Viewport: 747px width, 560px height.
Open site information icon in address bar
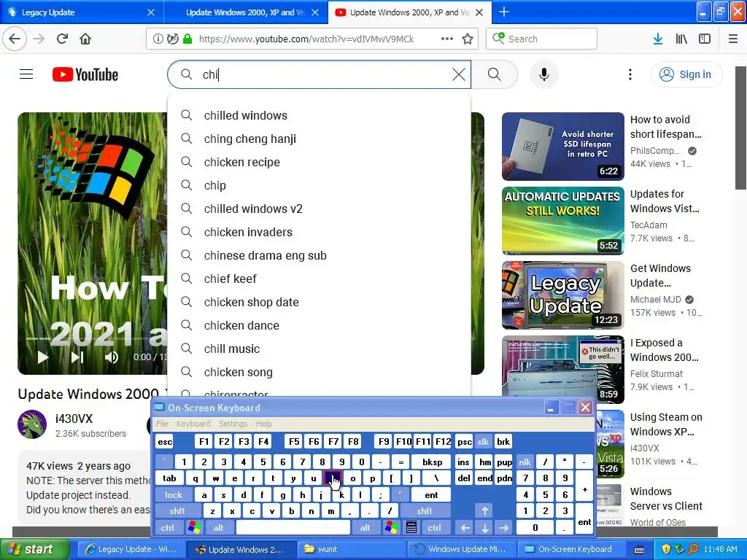pyautogui.click(x=158, y=39)
